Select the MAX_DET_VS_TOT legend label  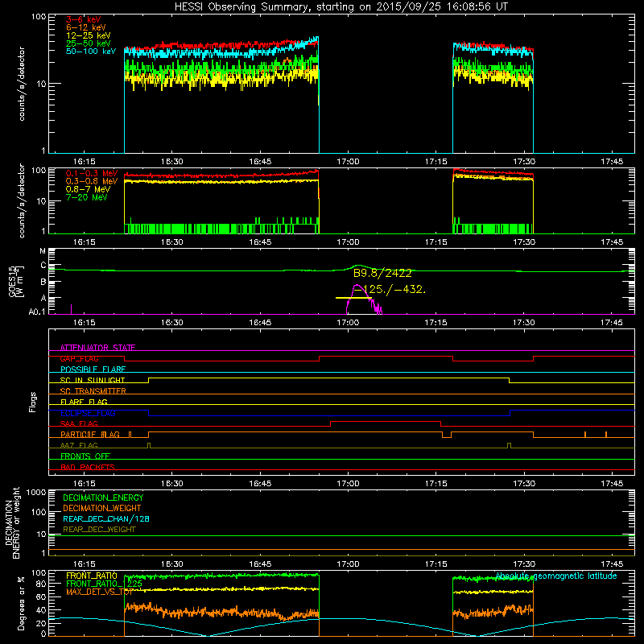coord(99,592)
